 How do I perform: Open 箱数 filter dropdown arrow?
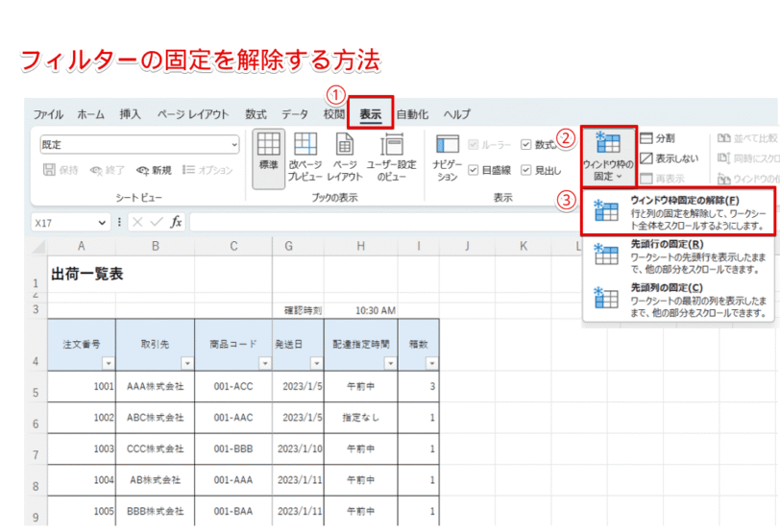tap(432, 363)
